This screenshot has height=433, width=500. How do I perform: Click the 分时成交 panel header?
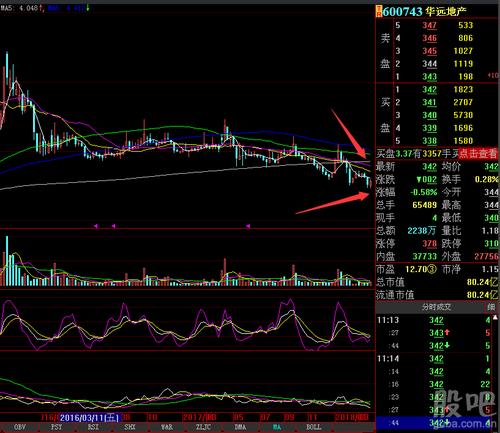436,307
